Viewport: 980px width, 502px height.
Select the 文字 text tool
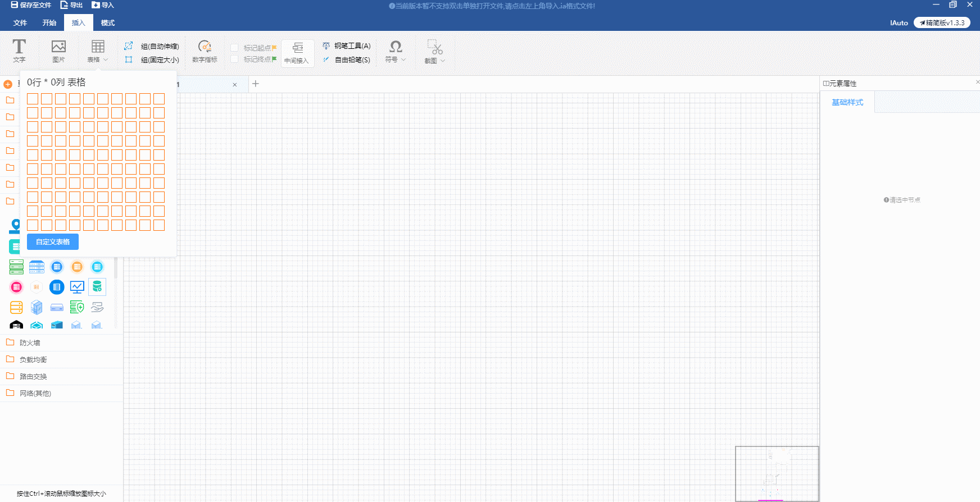[19, 51]
